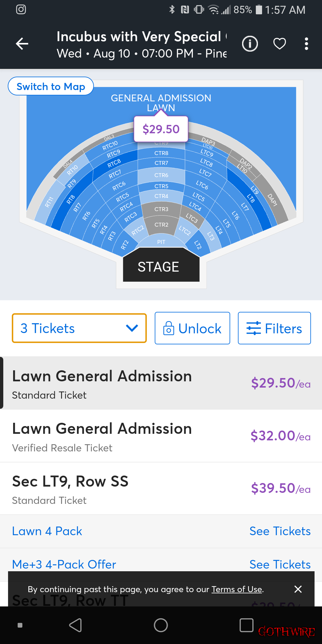The image size is (322, 644).
Task: Open Terms of Use link
Action: click(237, 589)
